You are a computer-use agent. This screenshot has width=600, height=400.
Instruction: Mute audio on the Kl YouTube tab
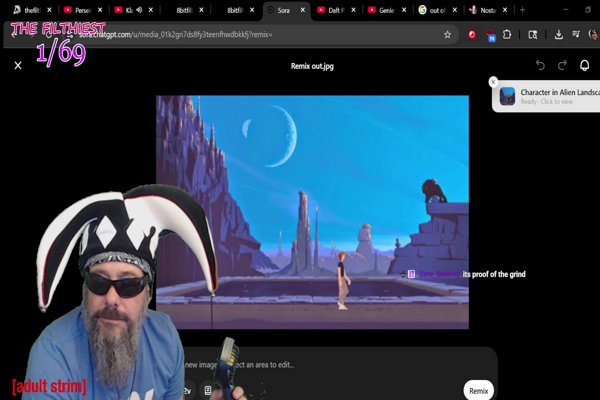[139, 10]
